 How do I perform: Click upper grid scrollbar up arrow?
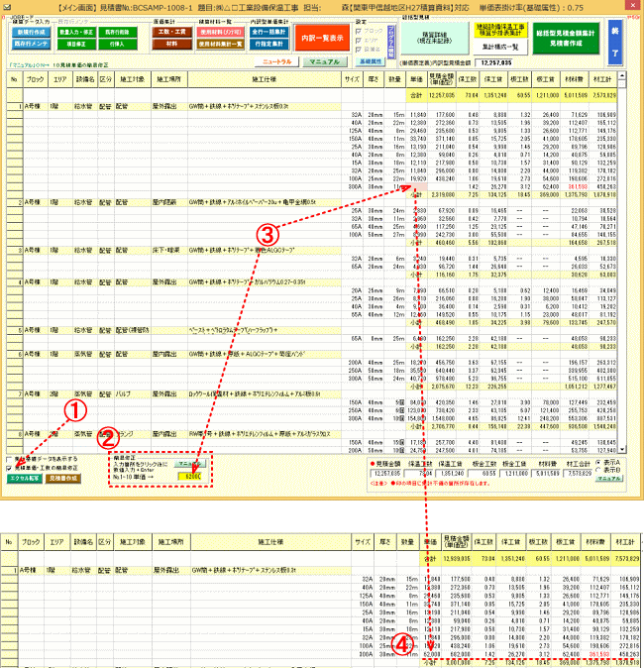point(622,75)
